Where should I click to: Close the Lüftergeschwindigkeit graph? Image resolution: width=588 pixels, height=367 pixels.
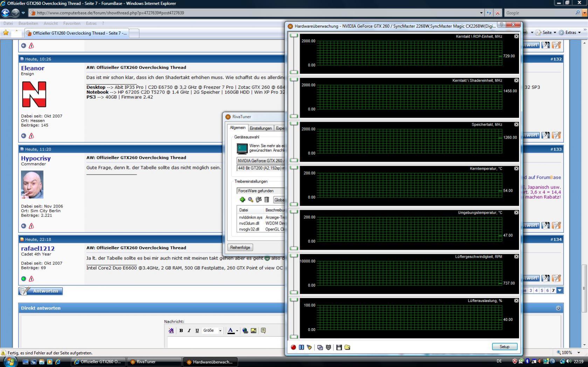pos(516,256)
